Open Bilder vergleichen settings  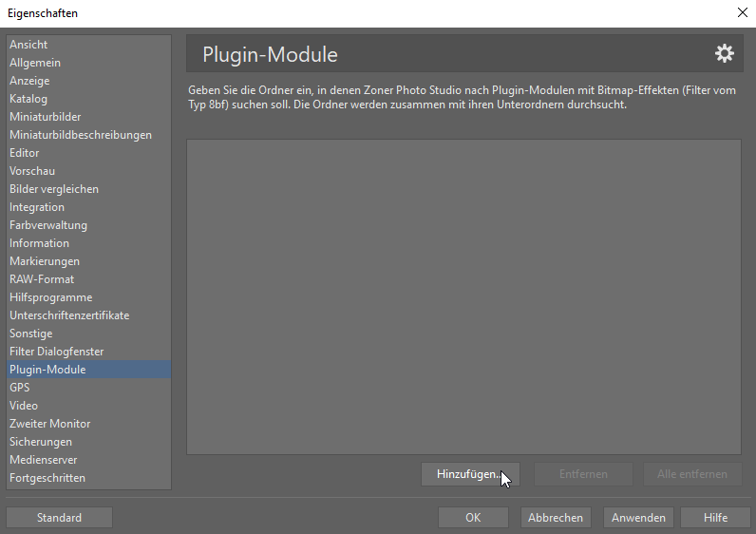click(88, 189)
